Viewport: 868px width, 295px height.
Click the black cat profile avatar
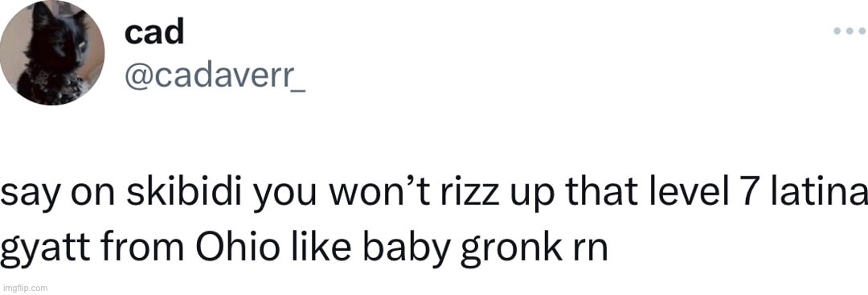(52, 52)
